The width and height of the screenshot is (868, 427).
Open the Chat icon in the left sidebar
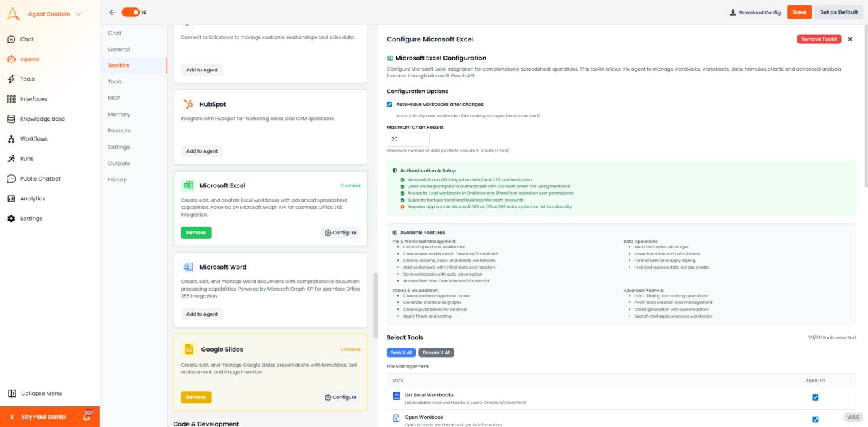pyautogui.click(x=12, y=39)
